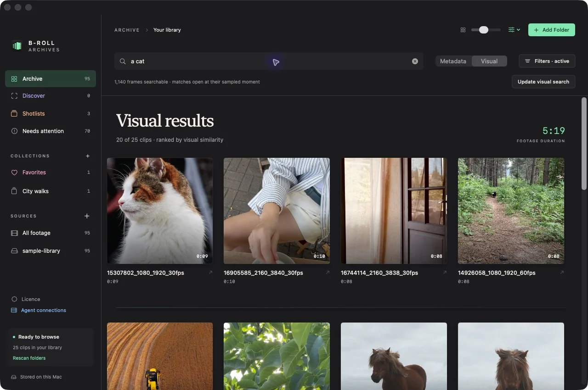
Task: Open the Agent connections link
Action: click(44, 310)
